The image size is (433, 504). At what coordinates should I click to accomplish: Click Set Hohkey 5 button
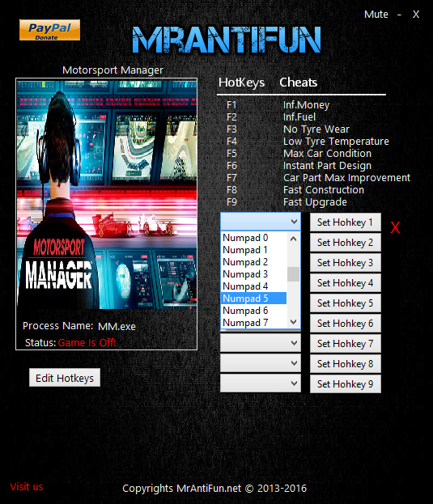tap(346, 303)
